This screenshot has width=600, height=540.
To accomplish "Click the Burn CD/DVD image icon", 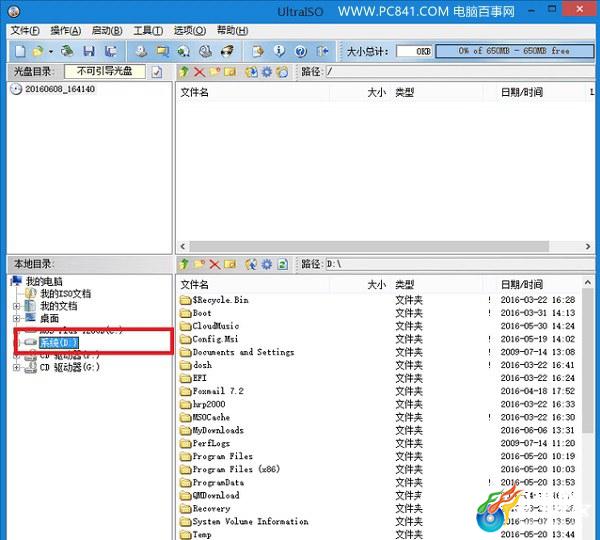I will tap(228, 51).
